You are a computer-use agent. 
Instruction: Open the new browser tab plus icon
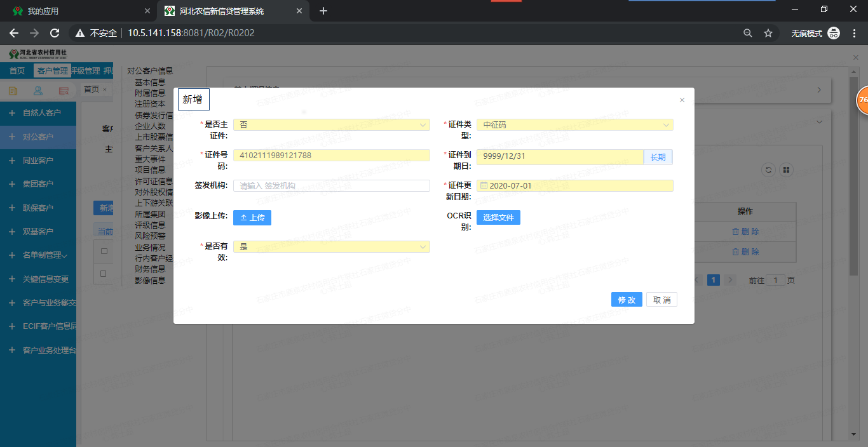[x=323, y=11]
